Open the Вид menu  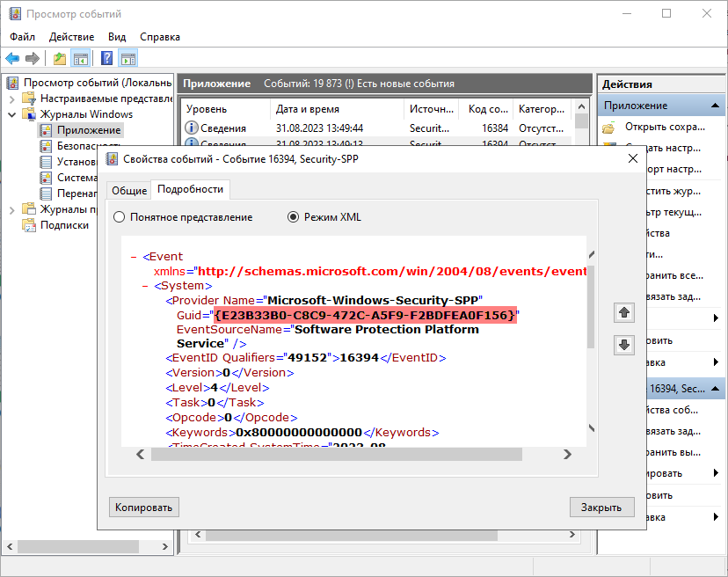click(117, 37)
